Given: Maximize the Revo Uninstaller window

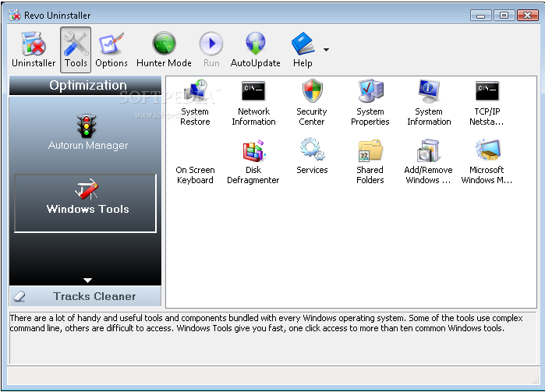Looking at the screenshot, I should click(504, 16).
